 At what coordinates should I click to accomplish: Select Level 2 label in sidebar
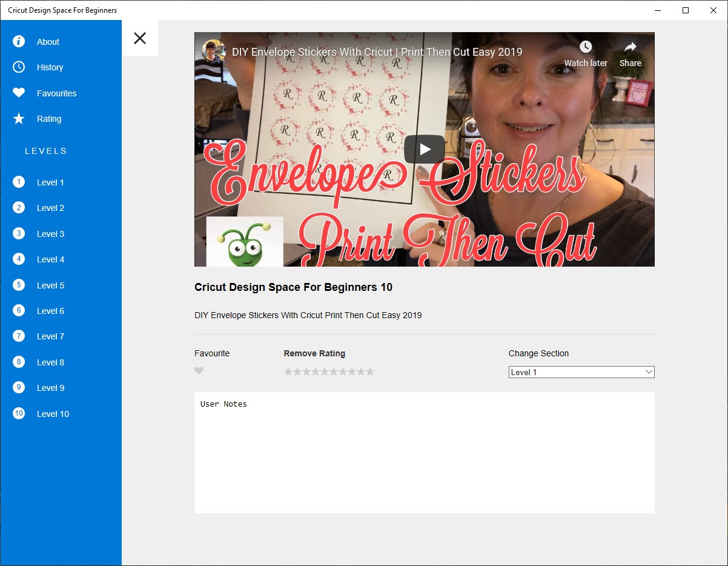click(50, 208)
